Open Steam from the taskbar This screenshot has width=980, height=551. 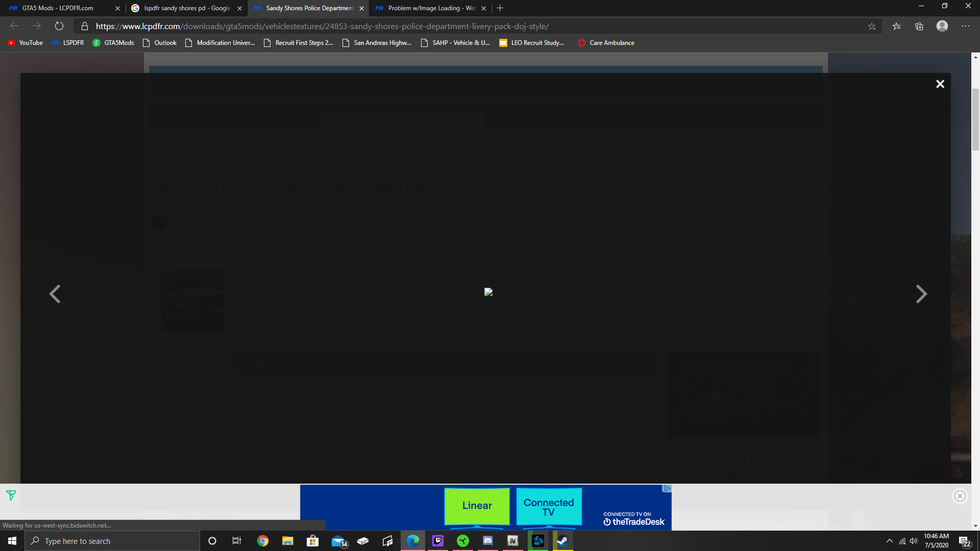[x=562, y=541]
